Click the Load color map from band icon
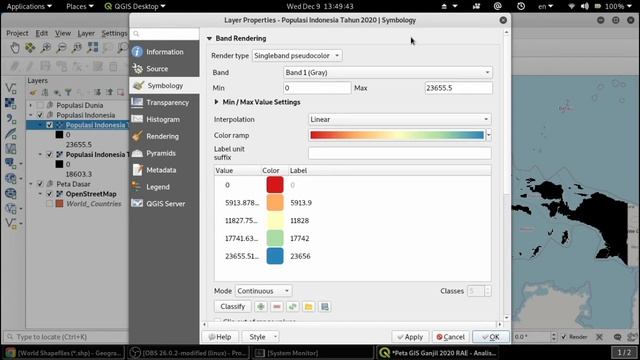The image size is (640, 360). [293, 307]
